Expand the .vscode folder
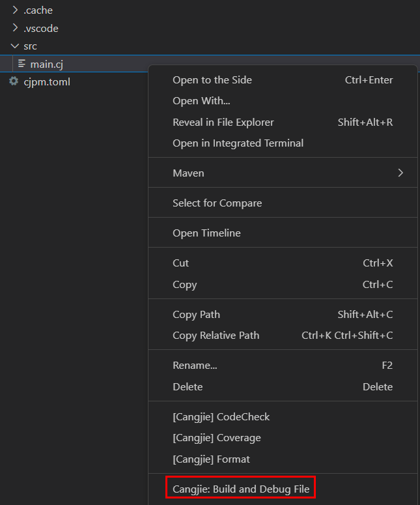420x505 pixels. click(x=16, y=29)
